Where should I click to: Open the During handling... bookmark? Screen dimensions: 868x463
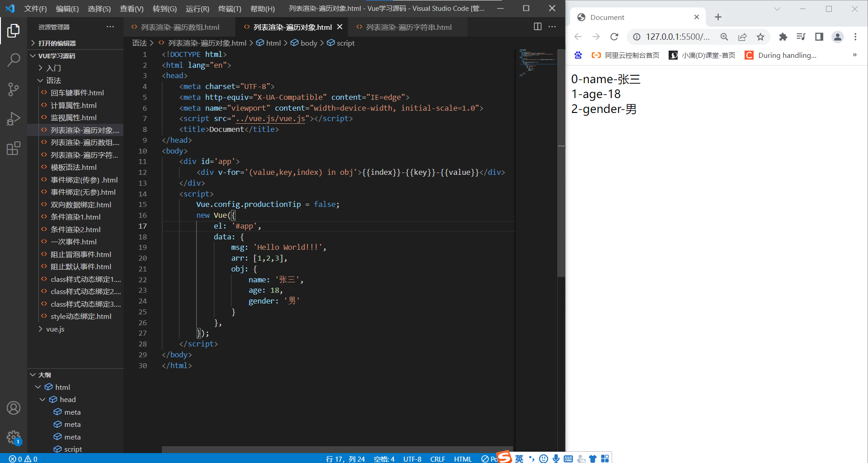(781, 55)
